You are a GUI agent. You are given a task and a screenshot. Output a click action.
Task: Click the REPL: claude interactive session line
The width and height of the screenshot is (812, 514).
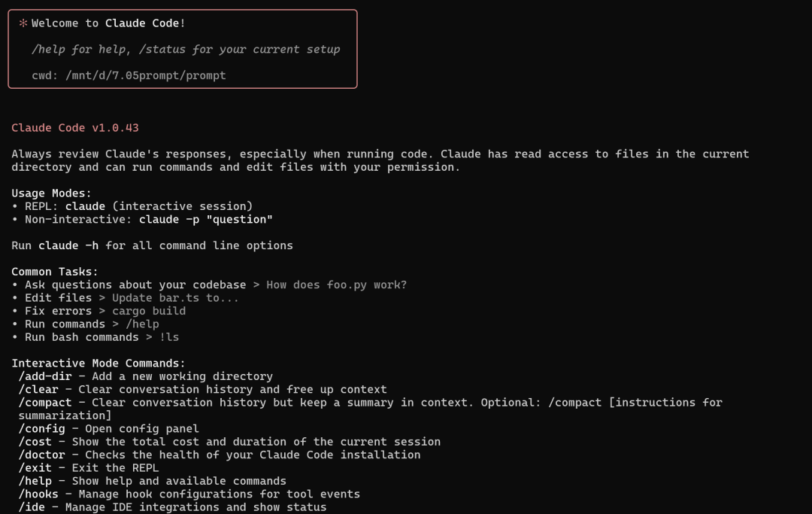[x=132, y=206]
